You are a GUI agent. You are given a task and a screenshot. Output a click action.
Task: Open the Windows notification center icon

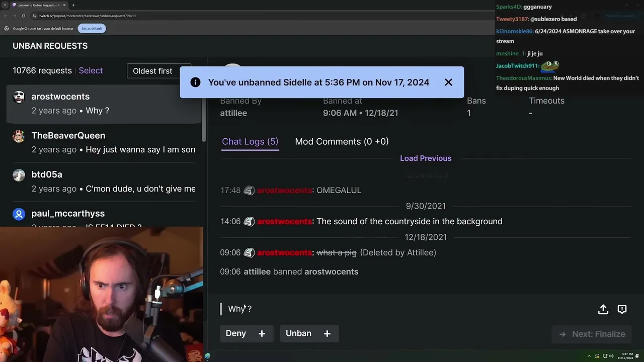click(637, 356)
